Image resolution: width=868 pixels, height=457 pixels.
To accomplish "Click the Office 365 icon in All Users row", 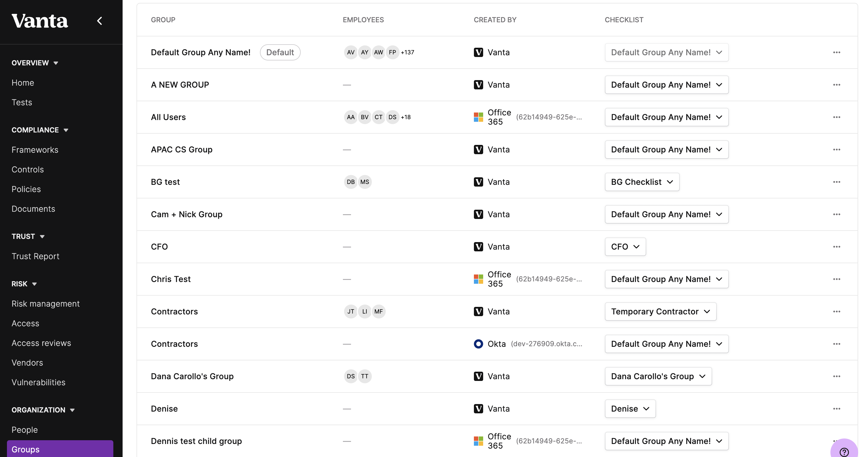I will (478, 117).
